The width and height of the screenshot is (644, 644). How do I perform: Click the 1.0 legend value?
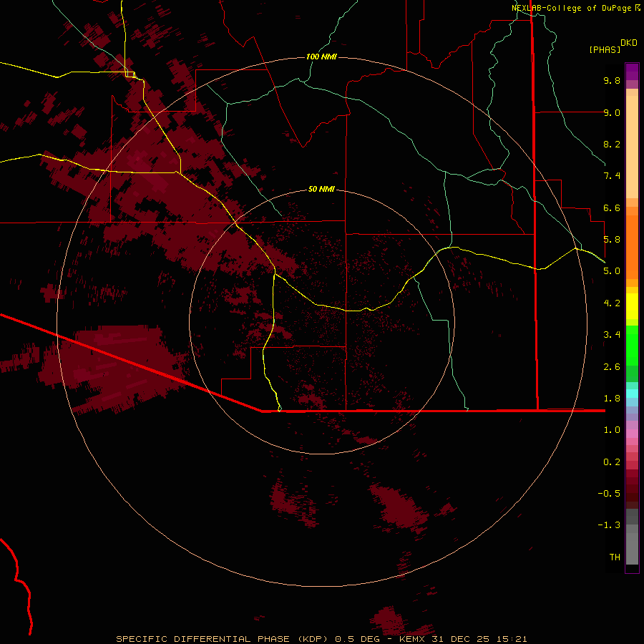coord(612,430)
